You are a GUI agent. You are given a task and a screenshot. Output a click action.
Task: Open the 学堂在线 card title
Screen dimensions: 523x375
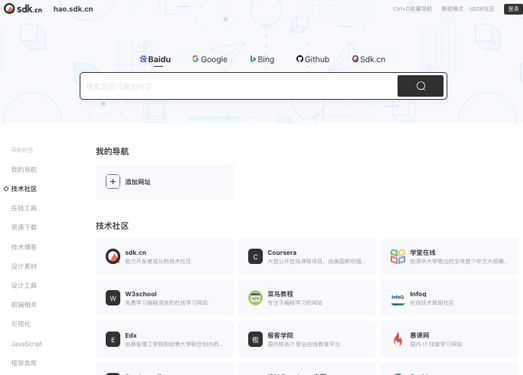click(423, 253)
